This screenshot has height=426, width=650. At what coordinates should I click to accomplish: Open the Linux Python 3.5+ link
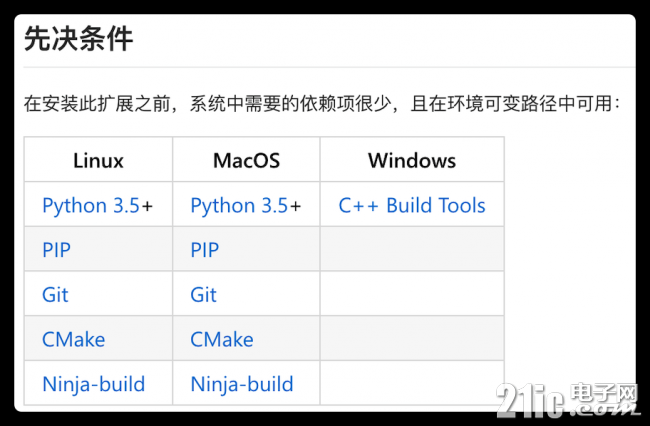click(98, 206)
